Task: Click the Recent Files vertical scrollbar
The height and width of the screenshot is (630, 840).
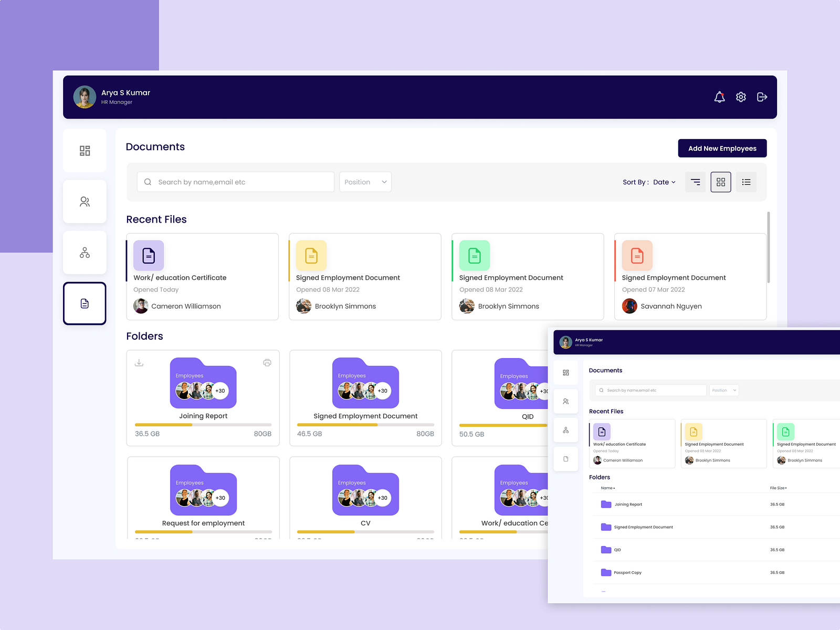Action: (x=769, y=247)
